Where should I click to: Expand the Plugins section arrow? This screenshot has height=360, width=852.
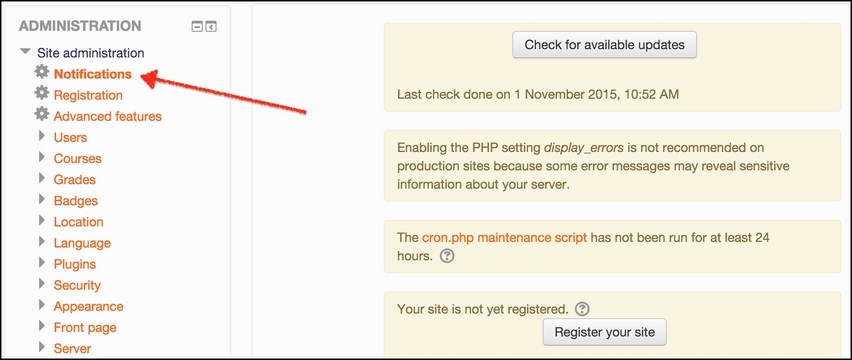[42, 263]
